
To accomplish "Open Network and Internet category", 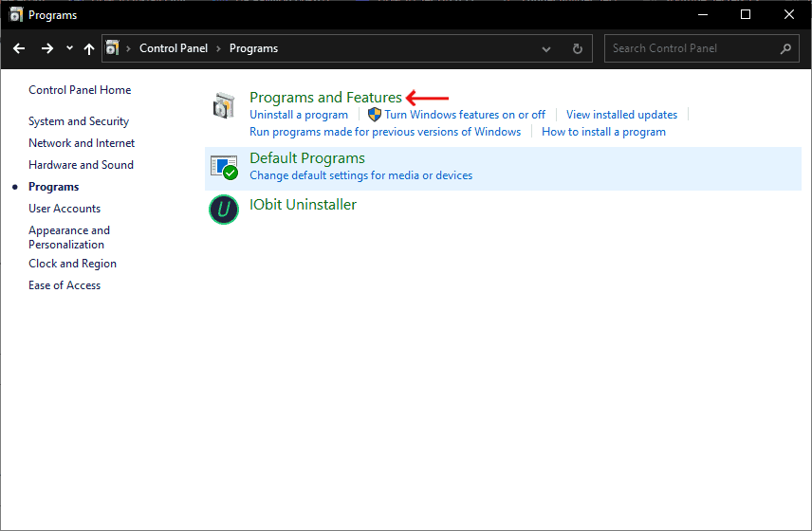I will 82,143.
